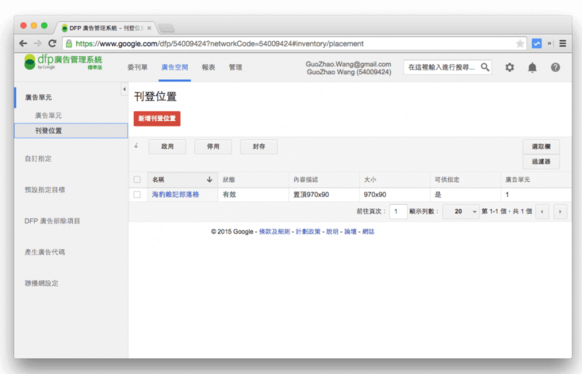The width and height of the screenshot is (582, 374).
Task: Open 預設指定目標 in sidebar
Action: (45, 190)
